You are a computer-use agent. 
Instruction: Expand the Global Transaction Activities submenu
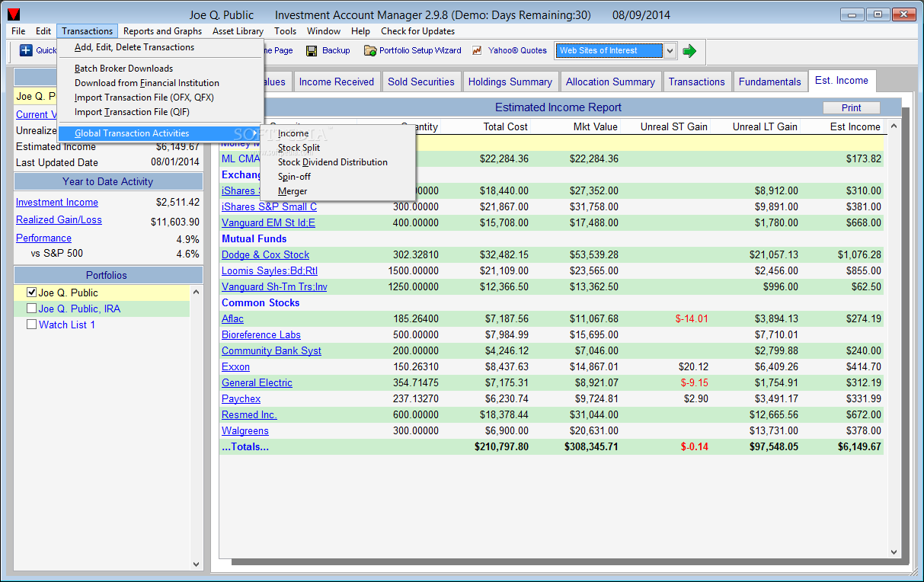[161, 133]
